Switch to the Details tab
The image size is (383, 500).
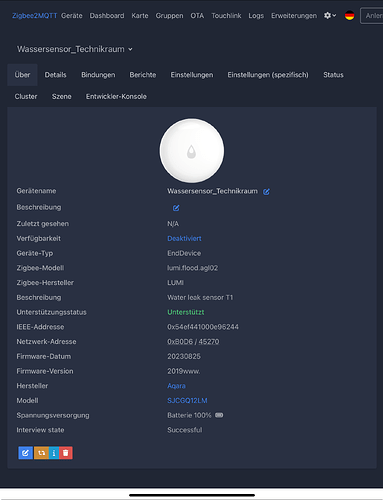click(56, 75)
